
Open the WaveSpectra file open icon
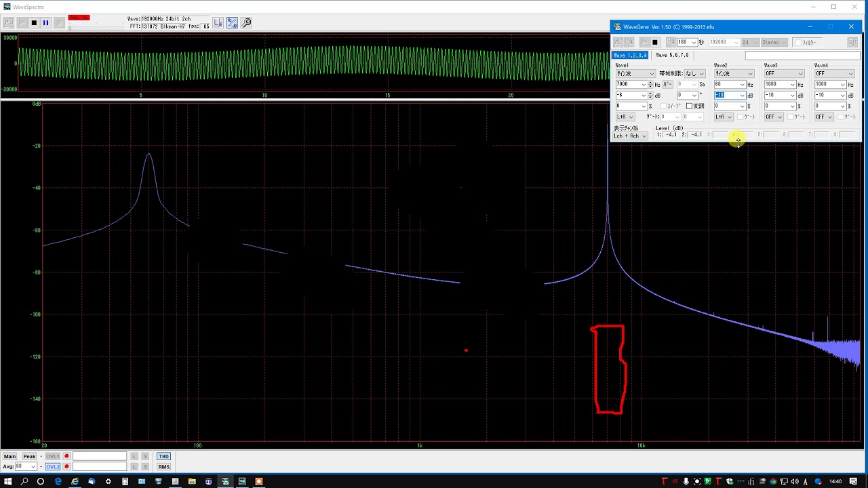tap(8, 22)
